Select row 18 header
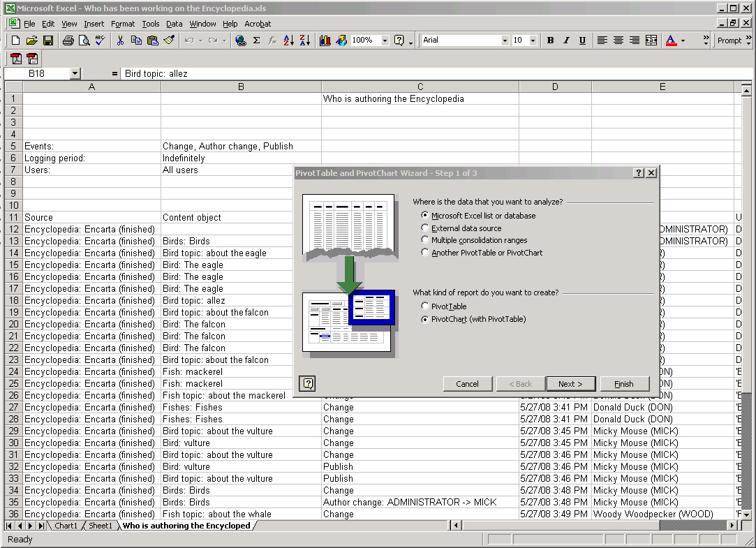The width and height of the screenshot is (756, 548). 13,300
